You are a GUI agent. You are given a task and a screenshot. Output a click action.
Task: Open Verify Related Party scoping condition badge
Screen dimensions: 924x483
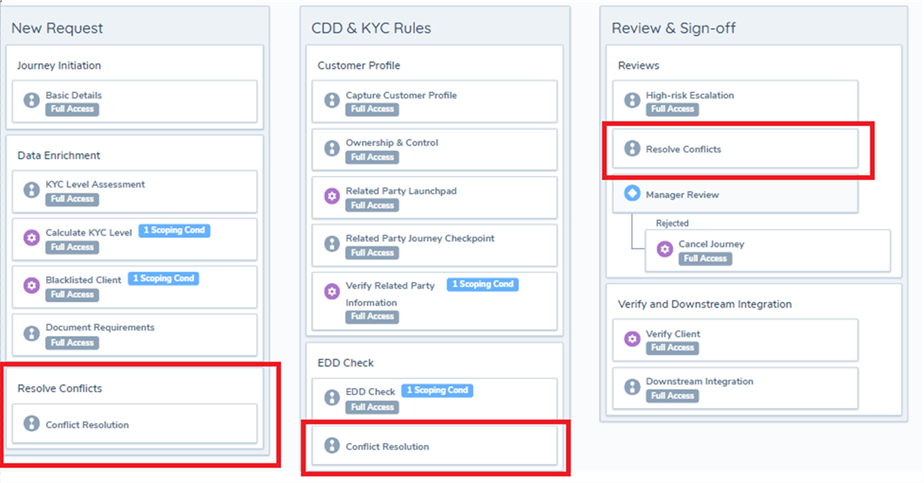(x=482, y=285)
